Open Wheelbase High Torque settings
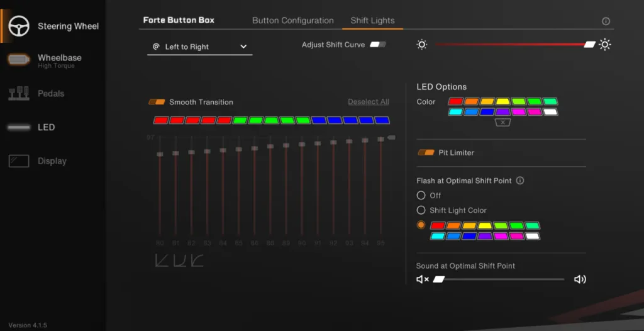This screenshot has height=331, width=644. click(x=60, y=60)
